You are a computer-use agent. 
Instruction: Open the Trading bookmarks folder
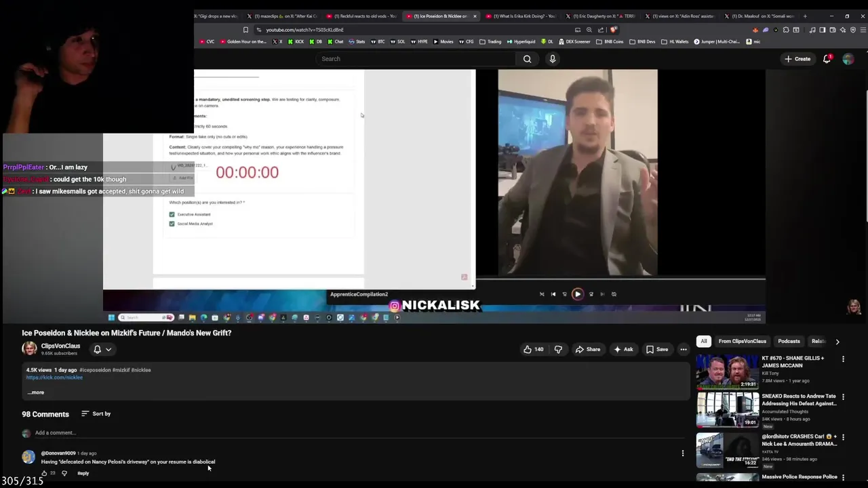coord(490,41)
